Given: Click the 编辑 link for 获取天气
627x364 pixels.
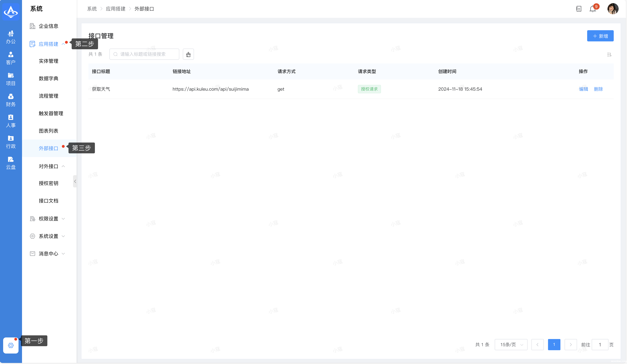Looking at the screenshot, I should (x=583, y=89).
